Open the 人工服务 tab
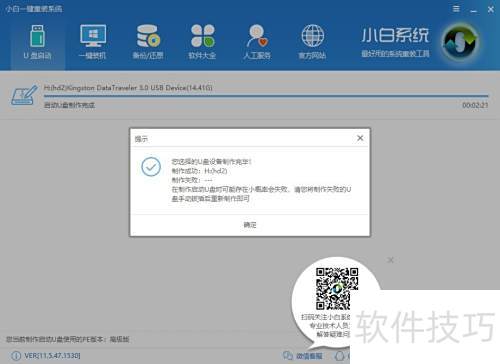The width and height of the screenshot is (500, 364). pyautogui.click(x=257, y=42)
